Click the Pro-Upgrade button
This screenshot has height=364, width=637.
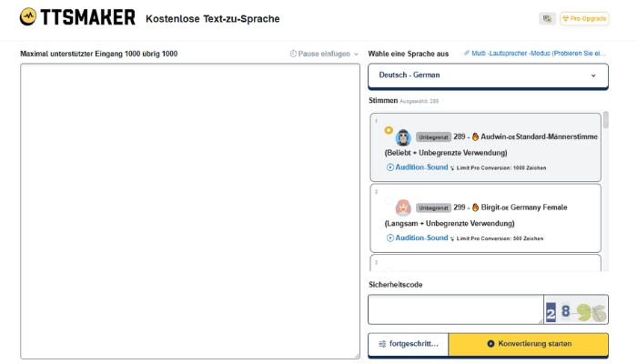click(x=584, y=18)
